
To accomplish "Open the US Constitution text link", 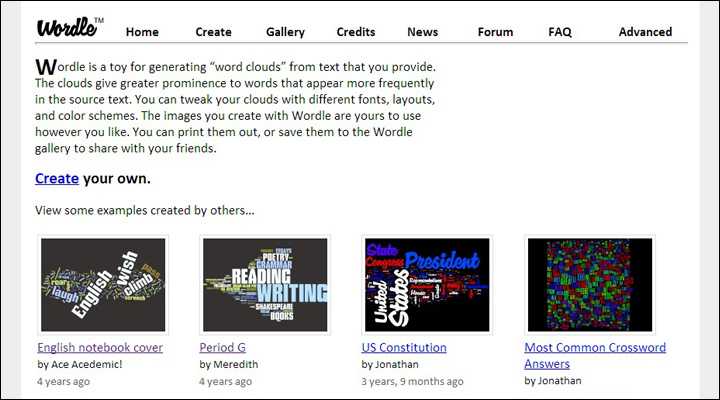I will (404, 348).
